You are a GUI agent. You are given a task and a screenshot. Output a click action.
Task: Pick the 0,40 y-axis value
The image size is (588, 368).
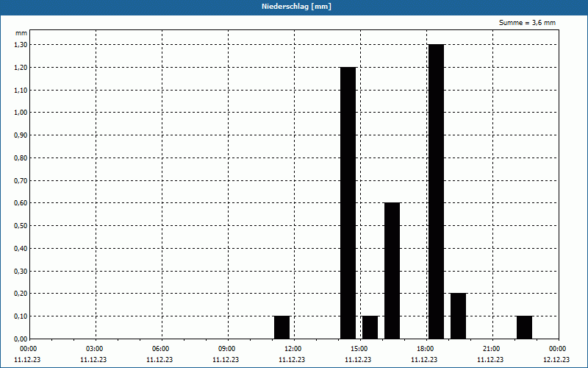coord(21,249)
